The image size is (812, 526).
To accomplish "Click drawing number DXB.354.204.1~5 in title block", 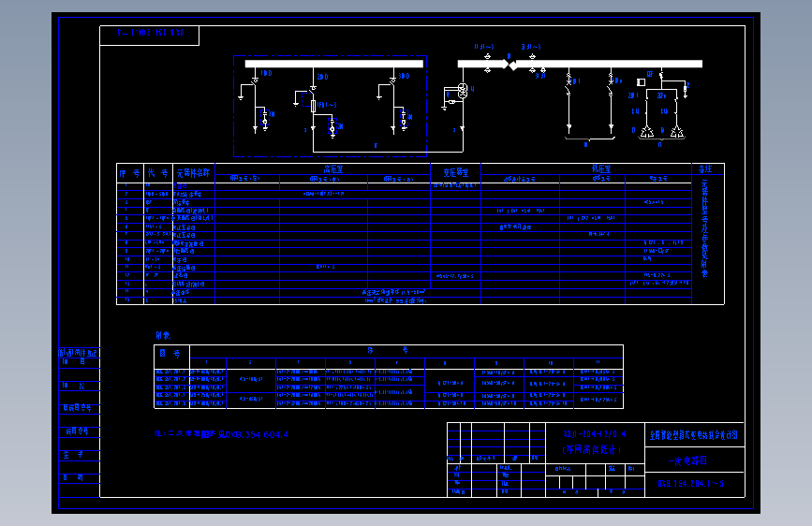I will tap(691, 484).
